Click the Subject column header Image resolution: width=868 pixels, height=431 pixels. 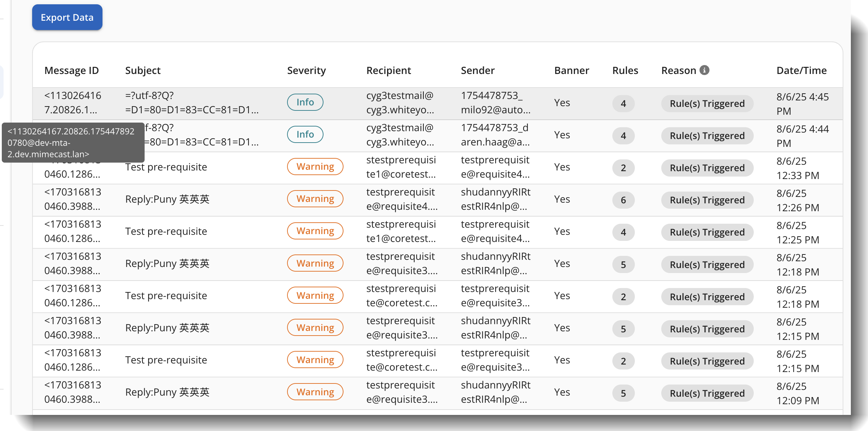pyautogui.click(x=143, y=70)
